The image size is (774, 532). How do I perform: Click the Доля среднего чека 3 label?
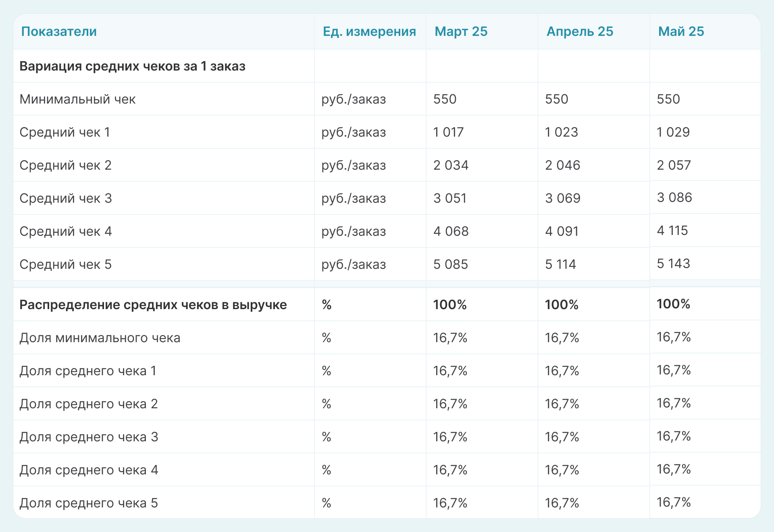89,437
